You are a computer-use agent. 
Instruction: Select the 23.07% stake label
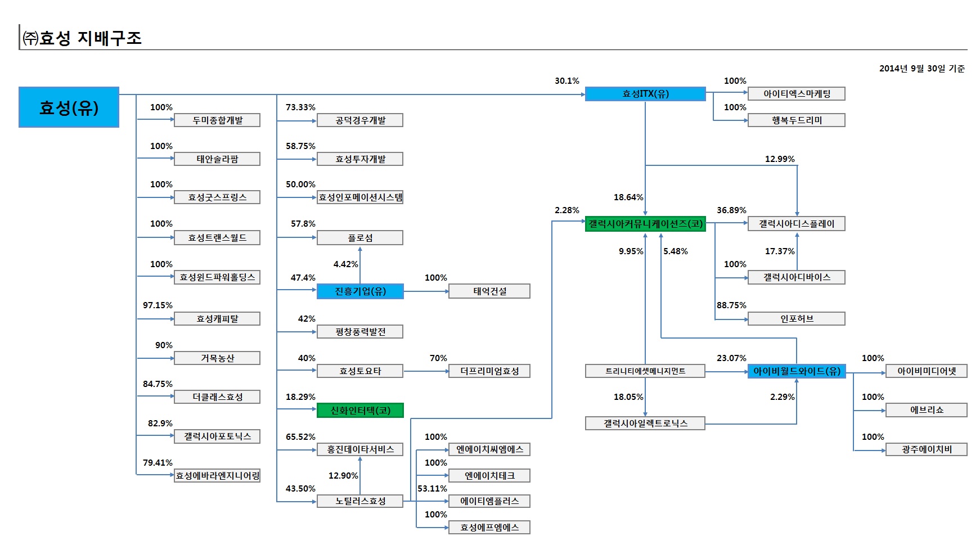coord(731,358)
